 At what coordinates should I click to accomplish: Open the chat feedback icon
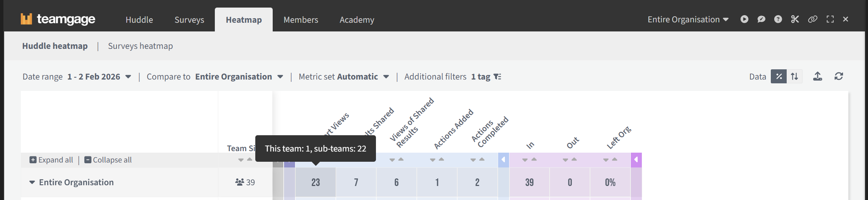(761, 19)
